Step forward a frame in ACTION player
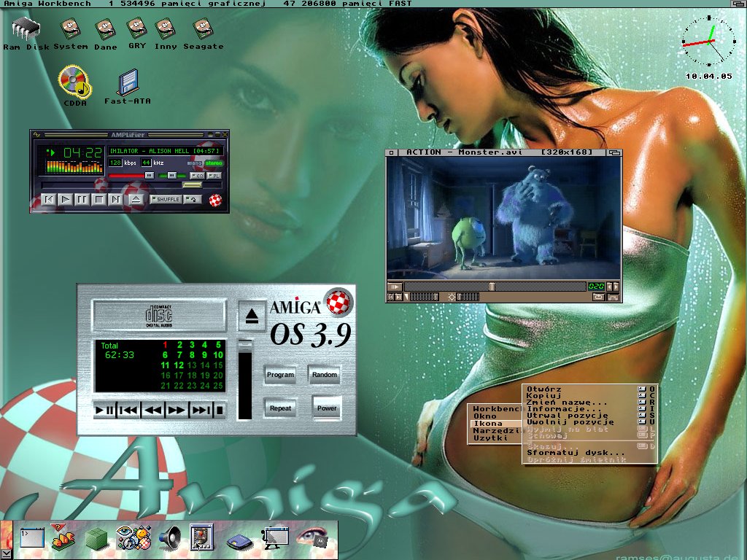747x560 pixels. click(616, 287)
